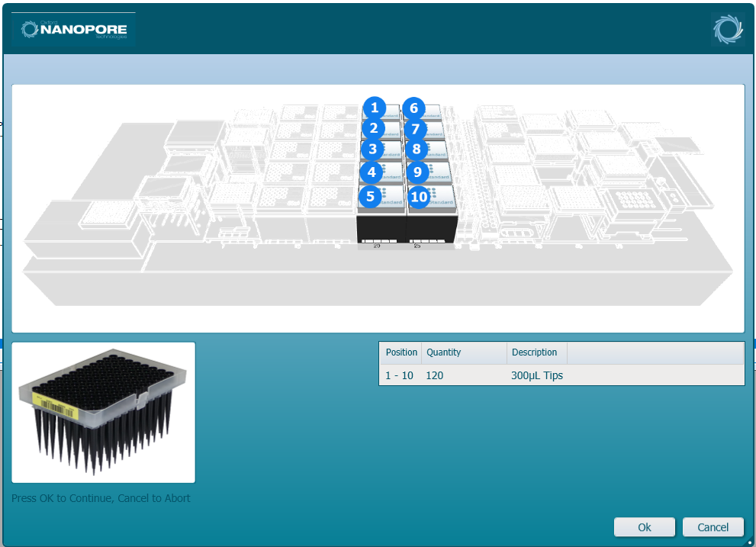Select blue position marker 8
Viewport: 756px width, 547px height.
417,149
